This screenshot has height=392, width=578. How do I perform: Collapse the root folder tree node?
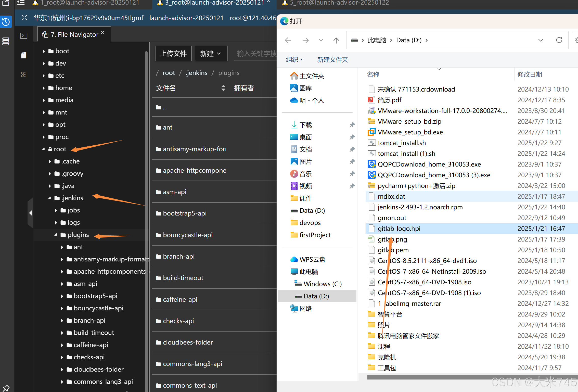point(44,149)
